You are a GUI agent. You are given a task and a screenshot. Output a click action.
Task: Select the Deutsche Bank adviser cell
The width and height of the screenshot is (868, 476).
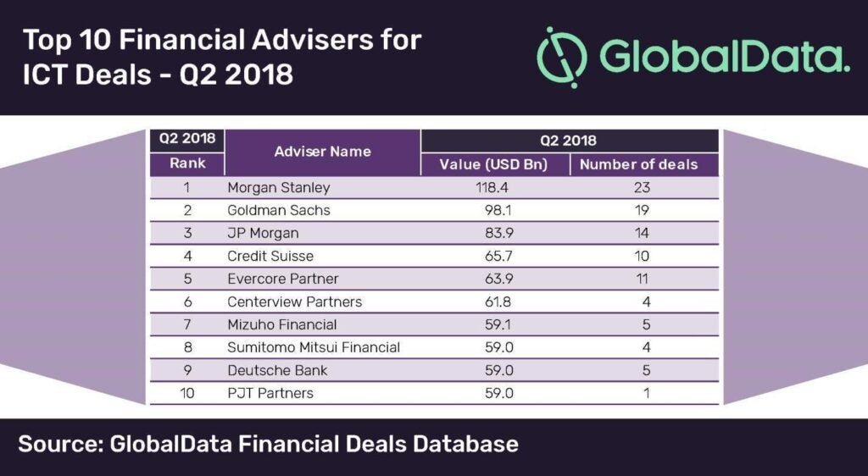click(x=277, y=370)
